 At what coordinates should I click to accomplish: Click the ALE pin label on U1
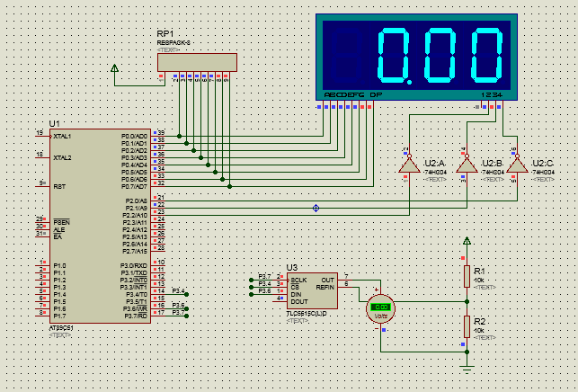pos(59,230)
